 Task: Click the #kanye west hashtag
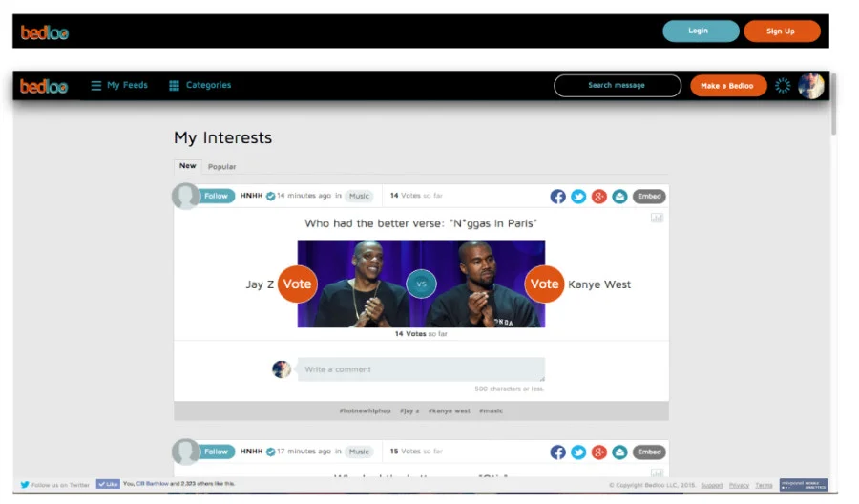pos(450,410)
